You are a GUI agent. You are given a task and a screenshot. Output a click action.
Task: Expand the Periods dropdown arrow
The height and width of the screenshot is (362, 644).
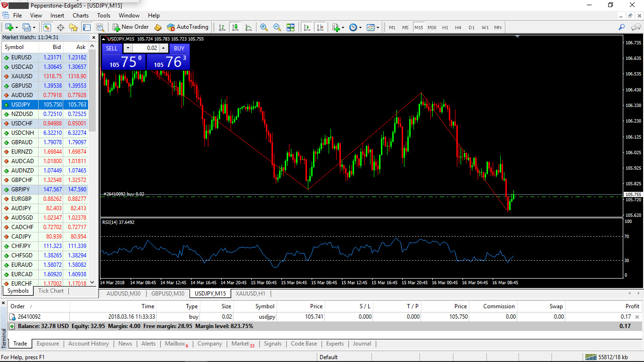[360, 27]
